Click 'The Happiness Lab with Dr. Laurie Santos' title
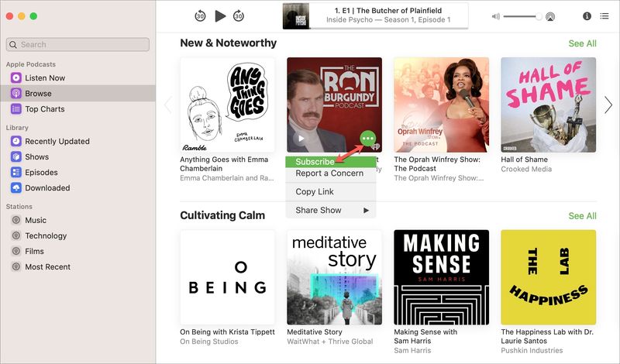The image size is (620, 364). pyautogui.click(x=547, y=336)
